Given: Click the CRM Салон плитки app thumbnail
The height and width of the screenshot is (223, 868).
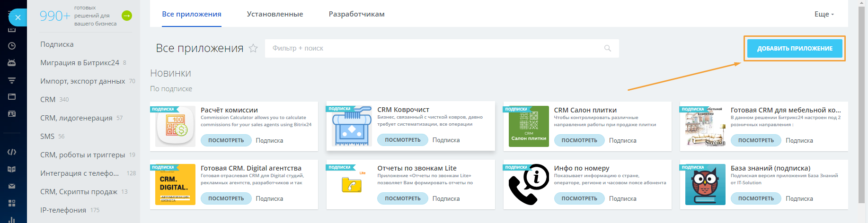Looking at the screenshot, I should [529, 126].
